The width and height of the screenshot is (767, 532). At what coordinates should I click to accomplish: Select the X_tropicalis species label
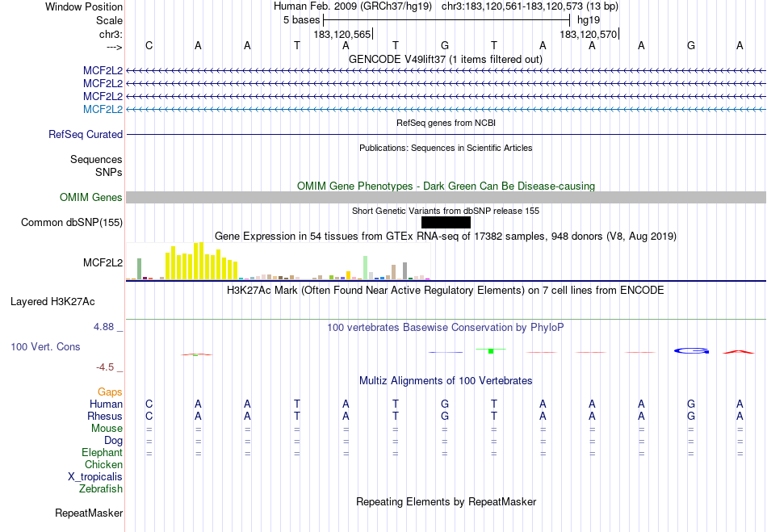click(x=95, y=477)
